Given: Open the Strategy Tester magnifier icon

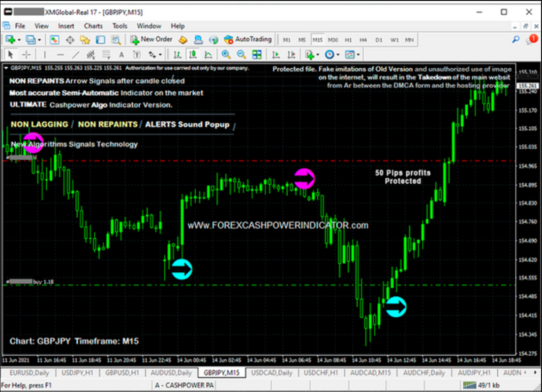Looking at the screenshot, I should tap(116, 40).
